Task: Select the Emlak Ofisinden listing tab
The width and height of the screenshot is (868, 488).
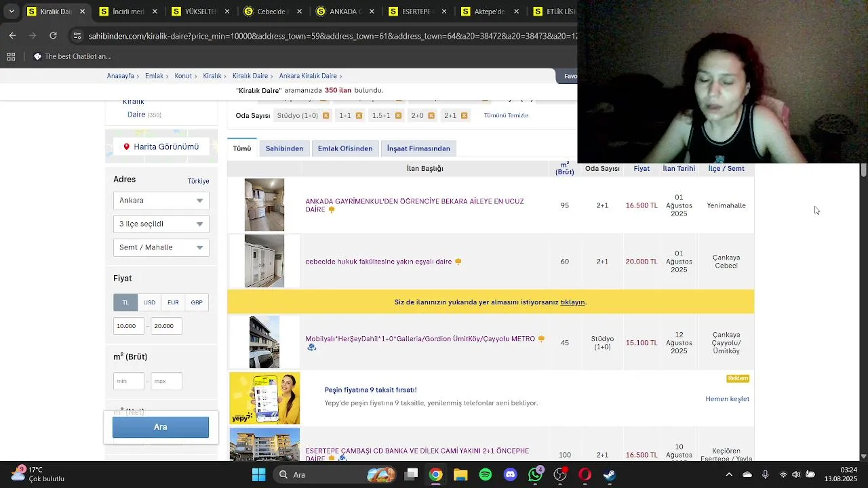Action: [345, 148]
